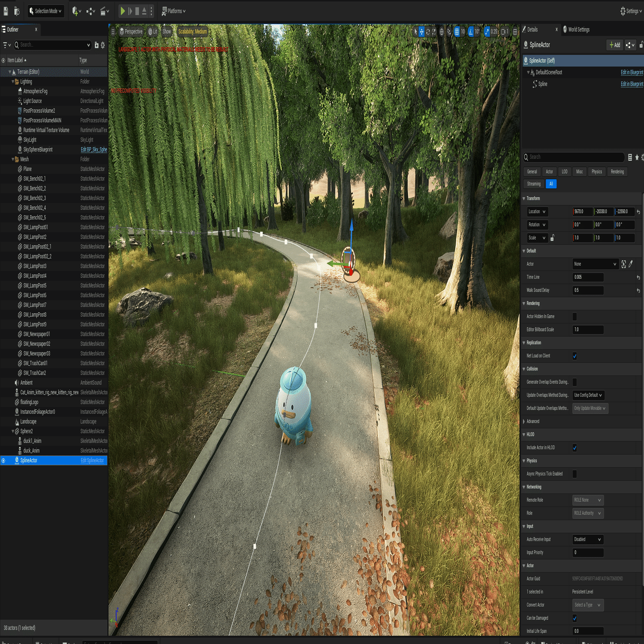Toggle Include Actor in HLOD checkbox
The image size is (644, 644).
click(x=575, y=448)
